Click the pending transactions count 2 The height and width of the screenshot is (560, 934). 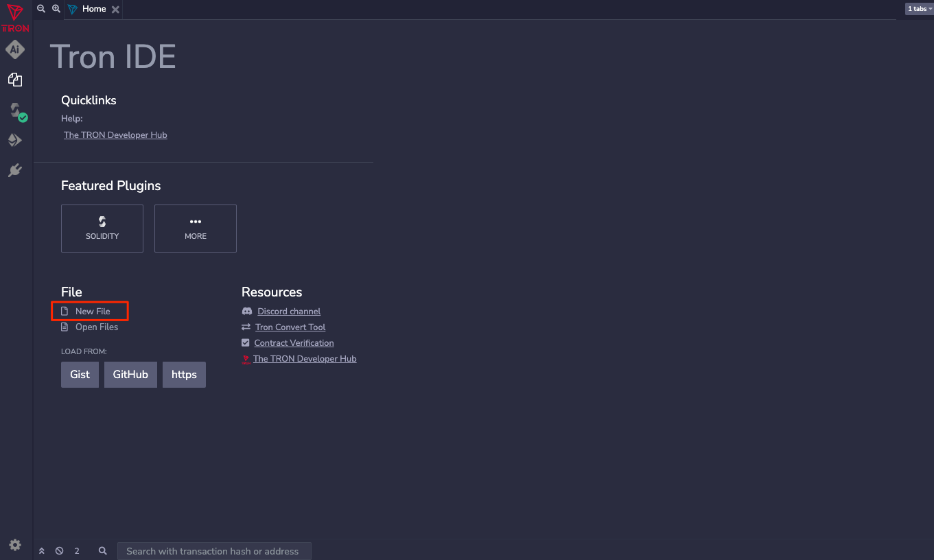pos(77,551)
